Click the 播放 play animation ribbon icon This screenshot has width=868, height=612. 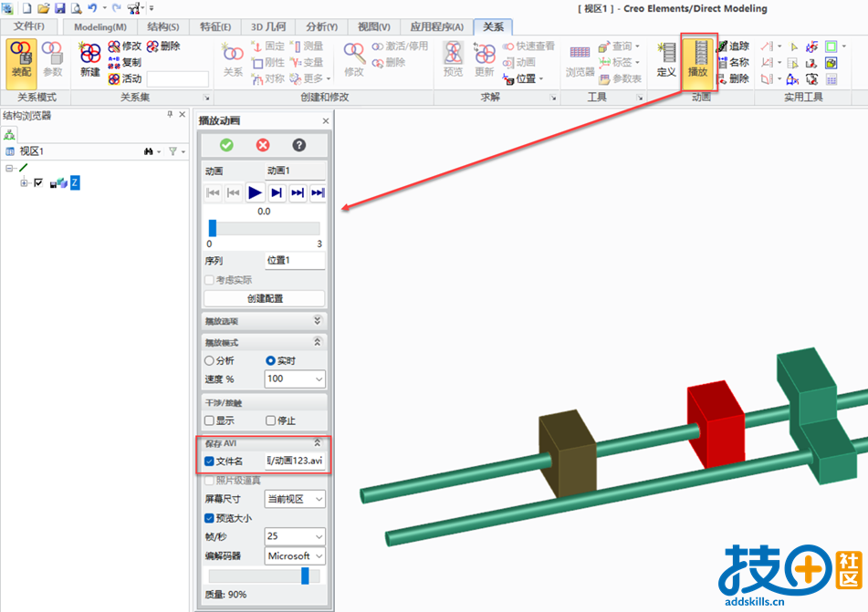point(697,63)
